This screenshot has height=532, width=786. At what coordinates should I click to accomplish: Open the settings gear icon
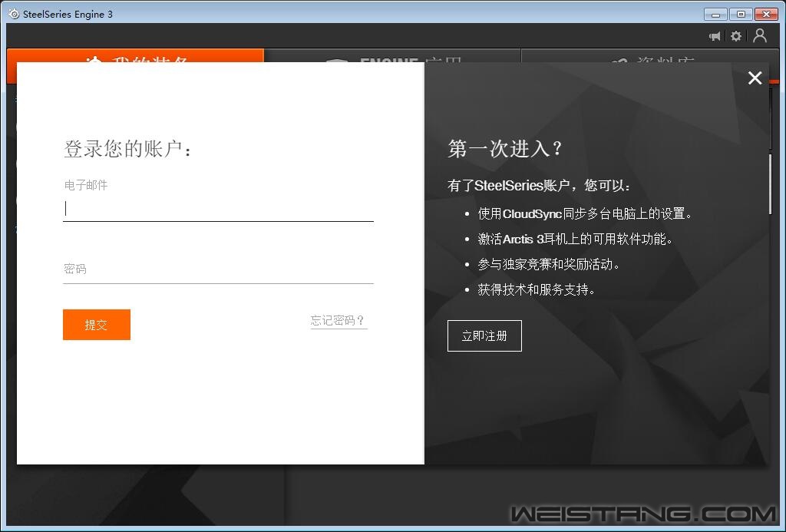pos(736,36)
